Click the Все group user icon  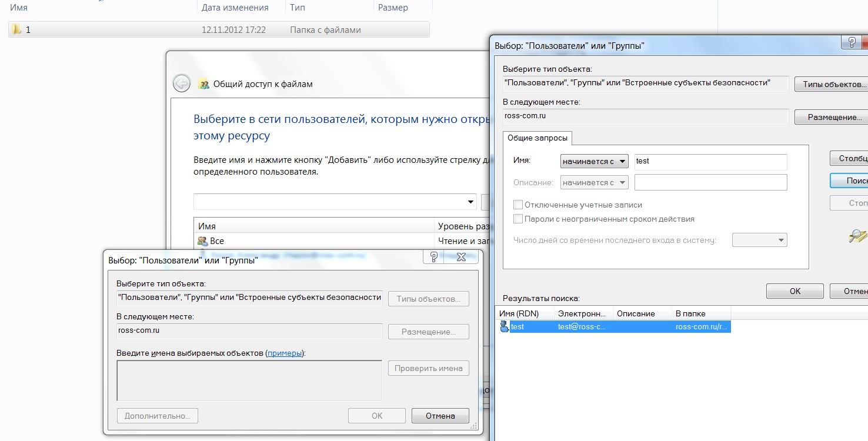pos(203,240)
